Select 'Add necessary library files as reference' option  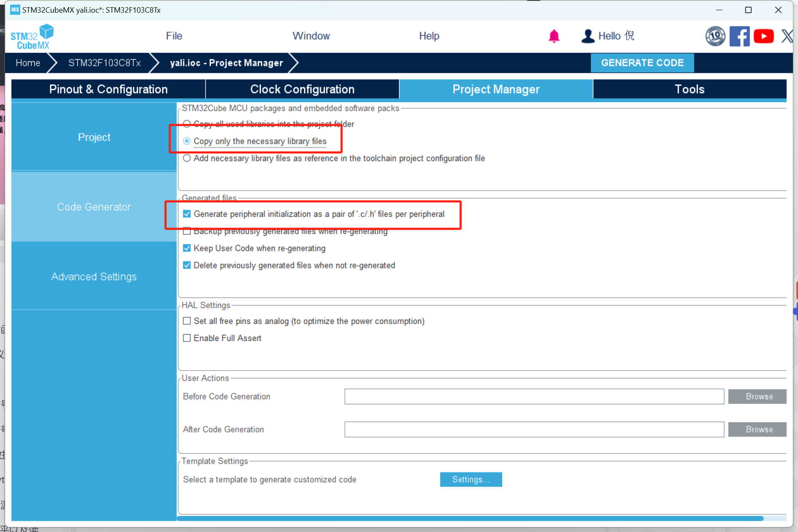pyautogui.click(x=187, y=158)
